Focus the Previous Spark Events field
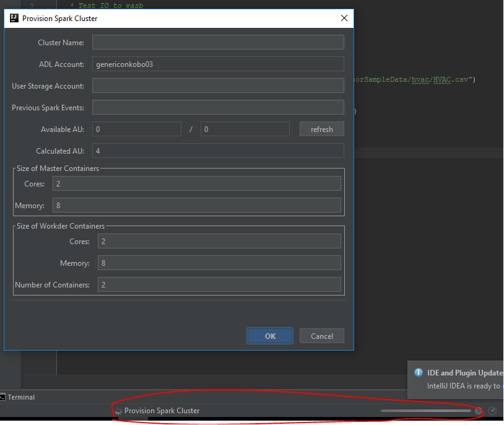 (x=218, y=107)
